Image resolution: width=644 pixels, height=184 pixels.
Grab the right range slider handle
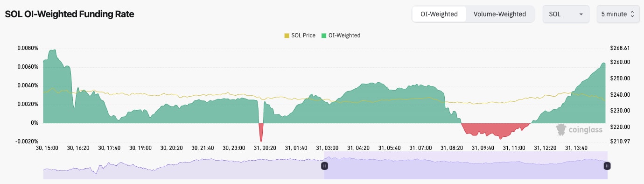pyautogui.click(x=607, y=166)
